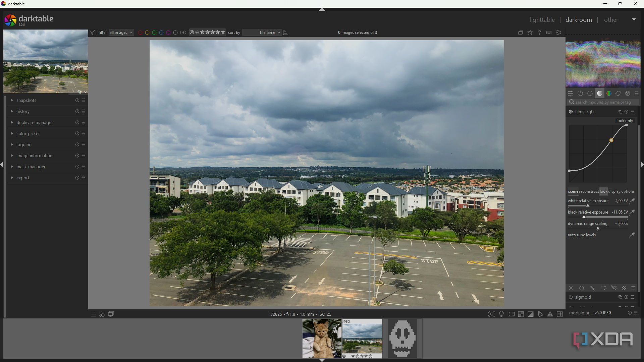The image size is (644, 362).
Task: Switch to lighttable view
Action: (x=542, y=20)
